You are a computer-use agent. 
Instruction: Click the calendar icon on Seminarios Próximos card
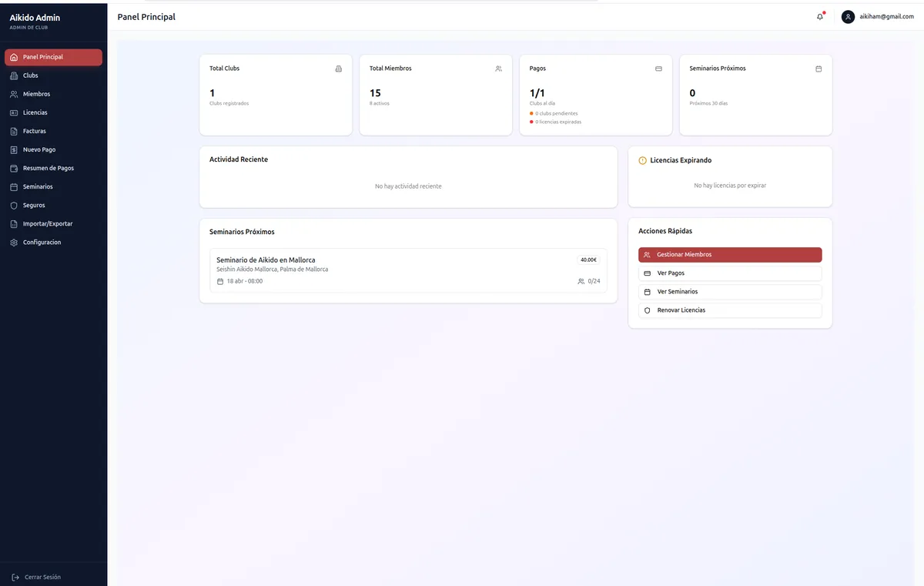818,69
